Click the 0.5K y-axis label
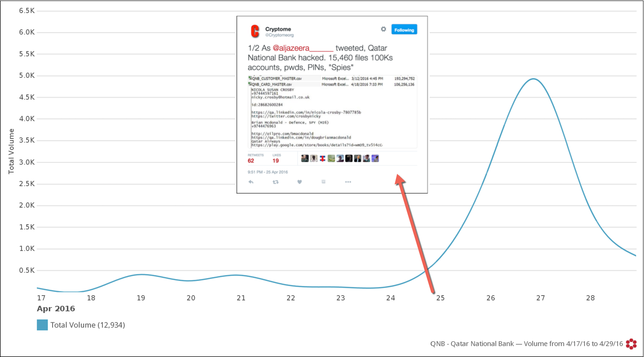 [x=27, y=270]
